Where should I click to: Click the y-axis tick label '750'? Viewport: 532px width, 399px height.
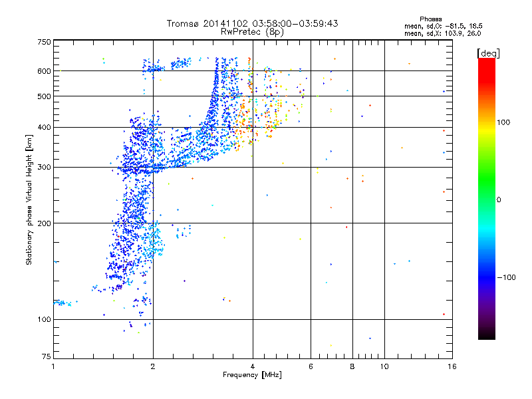click(44, 42)
